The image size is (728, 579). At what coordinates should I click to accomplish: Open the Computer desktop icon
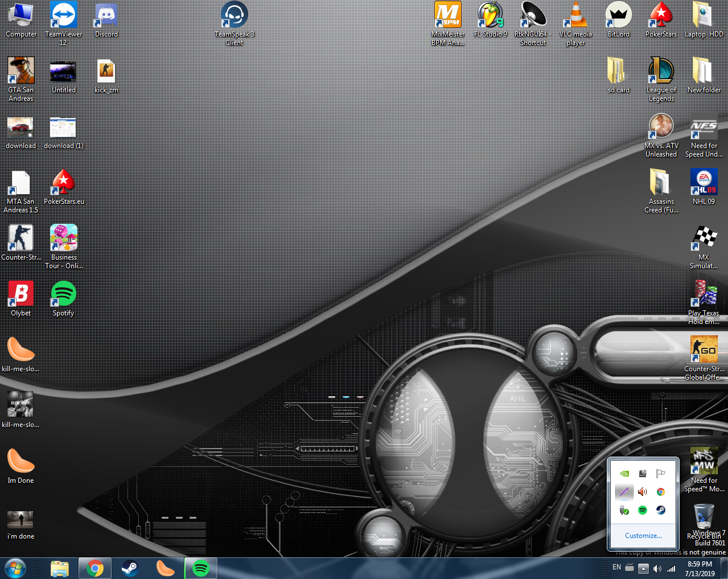[x=21, y=20]
